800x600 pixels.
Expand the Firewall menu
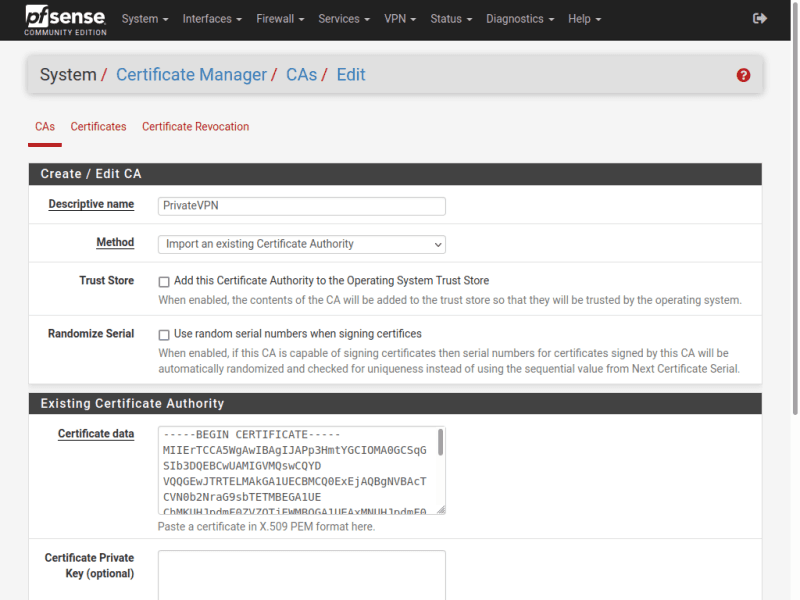281,19
